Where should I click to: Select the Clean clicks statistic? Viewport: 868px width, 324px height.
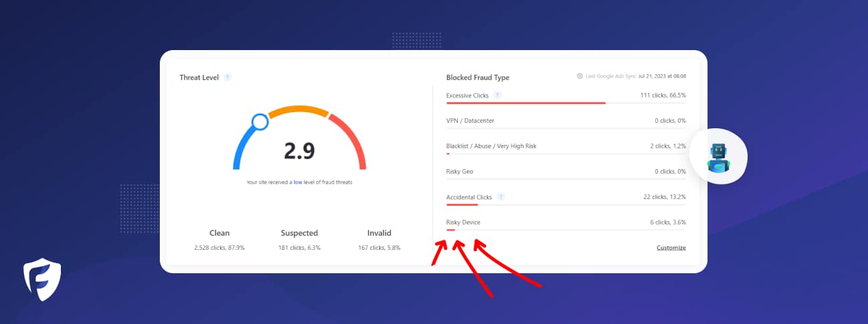(219, 240)
